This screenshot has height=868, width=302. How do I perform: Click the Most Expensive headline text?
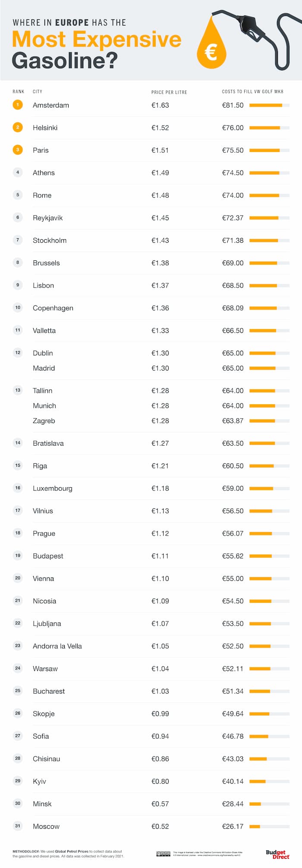coord(97,40)
